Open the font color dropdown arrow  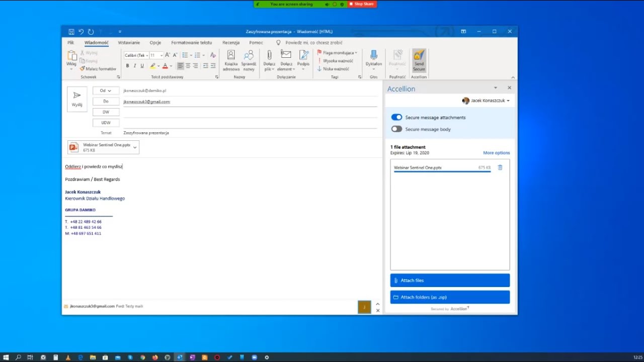click(171, 66)
